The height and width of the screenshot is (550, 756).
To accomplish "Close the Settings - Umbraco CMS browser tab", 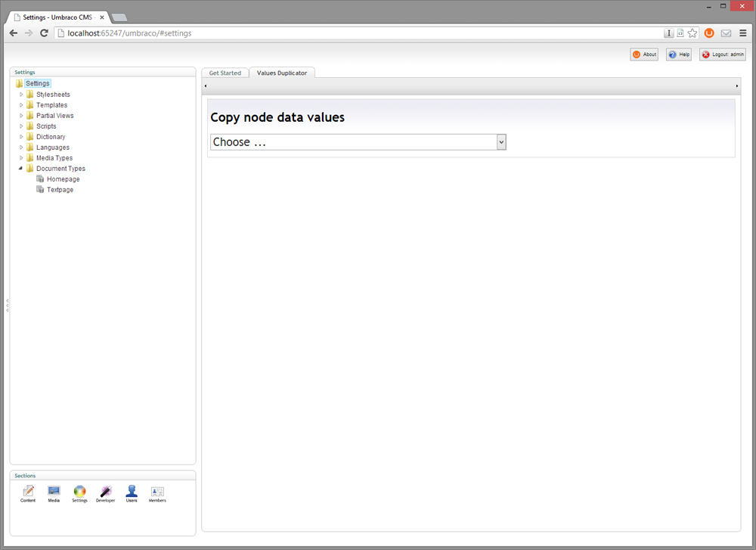I will pos(102,17).
